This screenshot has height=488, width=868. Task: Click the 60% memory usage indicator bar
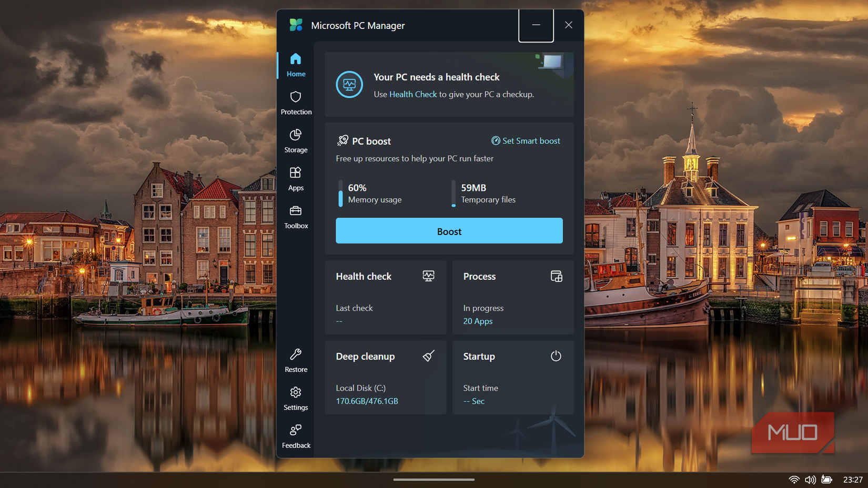(340, 194)
